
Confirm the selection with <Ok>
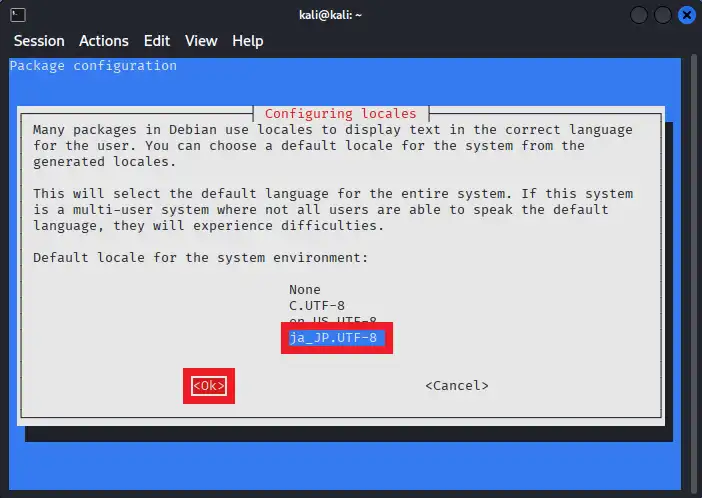click(x=209, y=386)
